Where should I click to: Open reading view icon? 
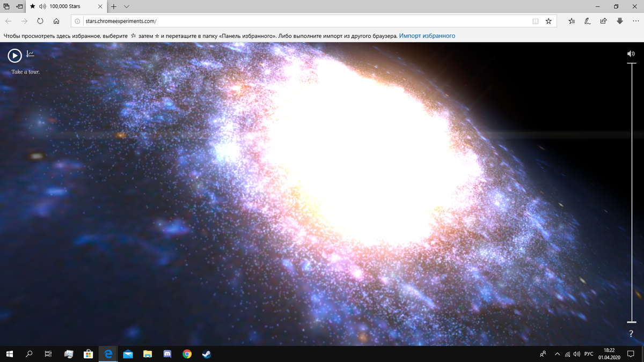[535, 21]
